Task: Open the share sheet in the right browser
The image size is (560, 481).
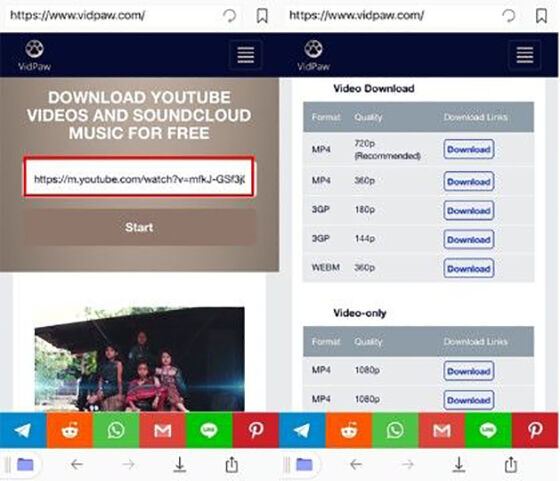Action: click(x=511, y=464)
